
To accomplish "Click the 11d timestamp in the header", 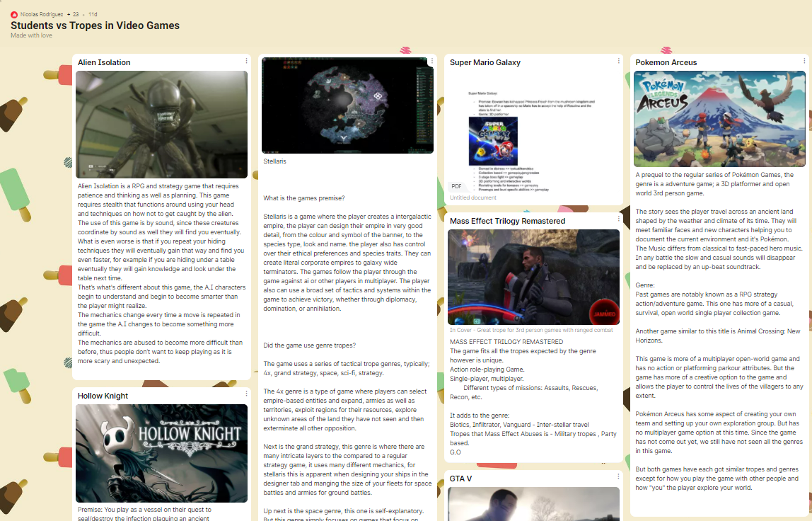I will point(93,15).
